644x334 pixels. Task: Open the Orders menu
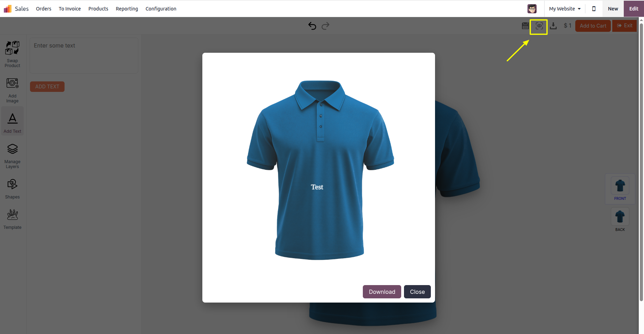[44, 9]
